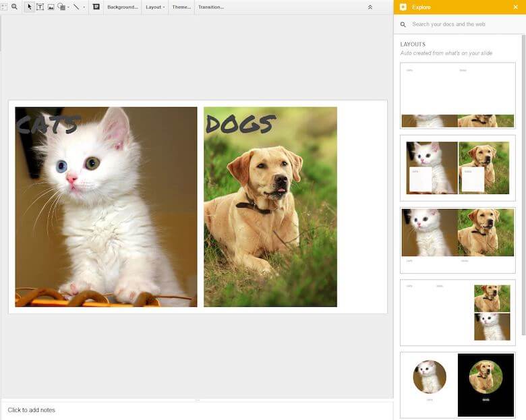Click the zoom magnifier tool
Viewport: 526px width, 420px height.
click(14, 7)
